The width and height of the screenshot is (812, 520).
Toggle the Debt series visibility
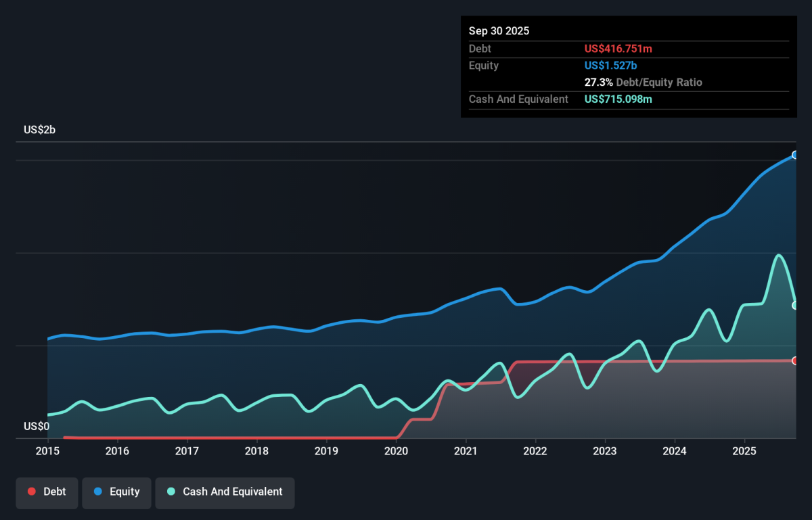pyautogui.click(x=47, y=492)
